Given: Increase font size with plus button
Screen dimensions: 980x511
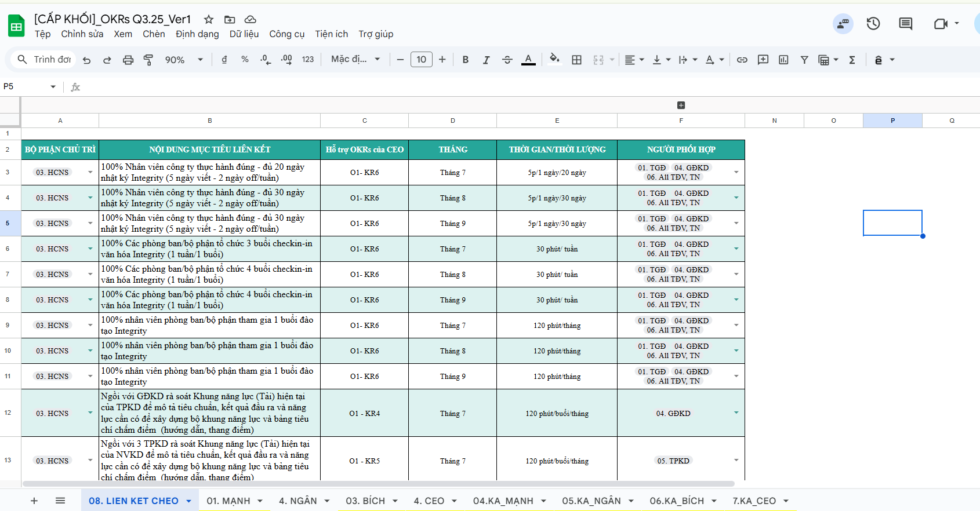Looking at the screenshot, I should [442, 60].
